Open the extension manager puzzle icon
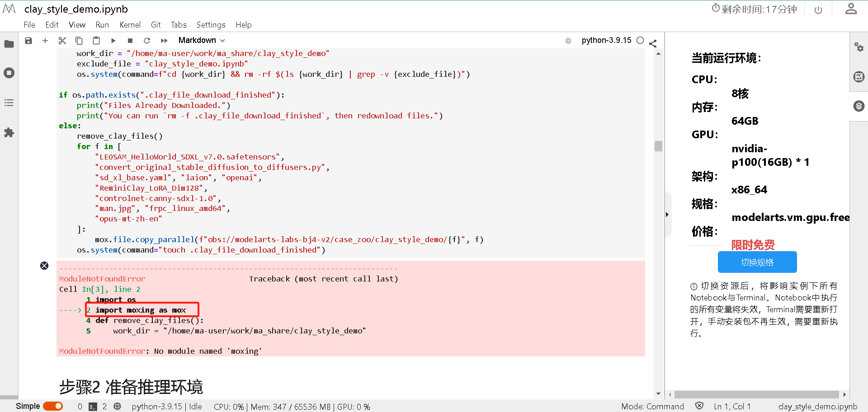The width and height of the screenshot is (868, 412). coord(9,132)
